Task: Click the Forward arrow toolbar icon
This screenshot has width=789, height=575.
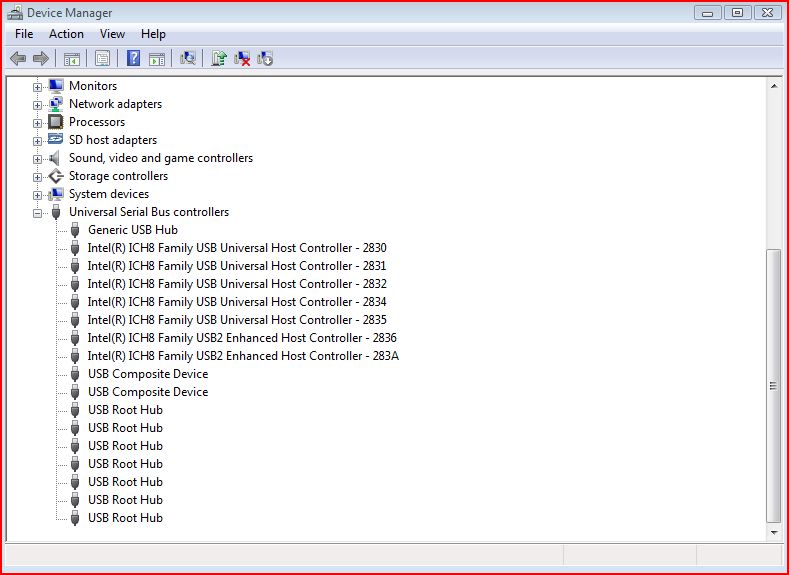Action: click(x=41, y=58)
